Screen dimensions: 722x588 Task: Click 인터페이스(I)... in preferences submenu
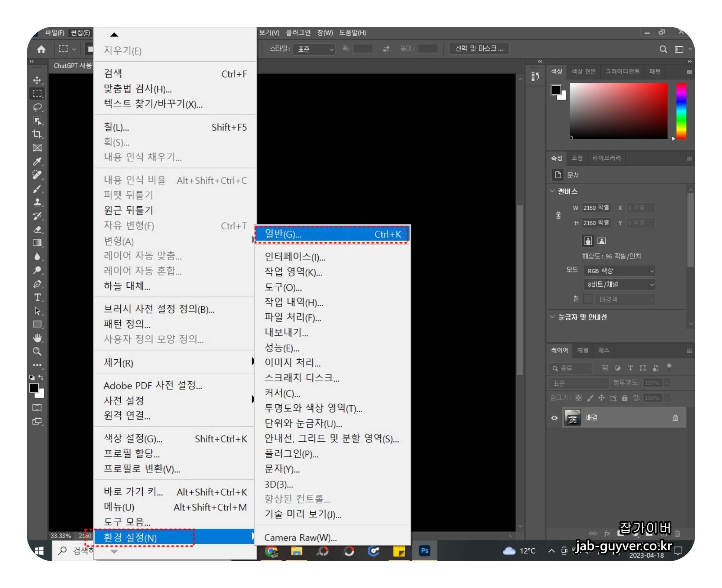[295, 257]
